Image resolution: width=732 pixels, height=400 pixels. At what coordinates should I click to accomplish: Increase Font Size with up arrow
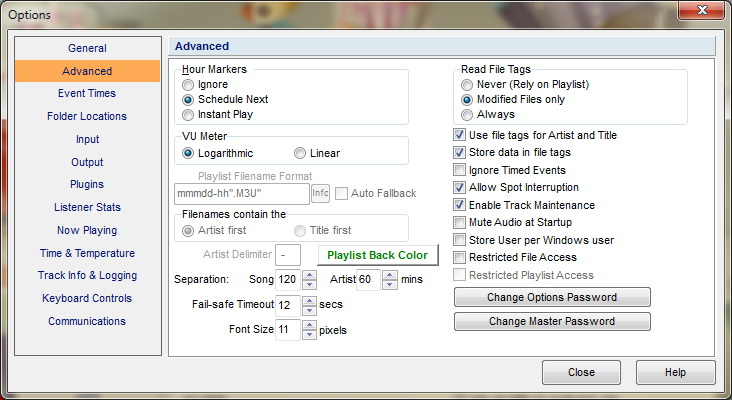309,325
